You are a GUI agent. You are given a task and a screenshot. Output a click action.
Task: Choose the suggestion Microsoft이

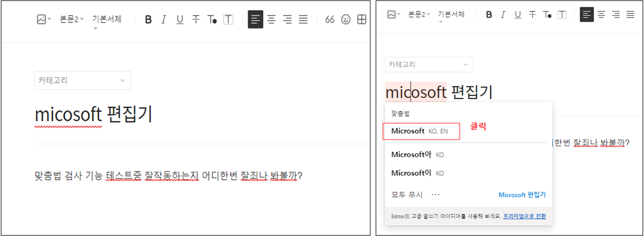click(x=418, y=173)
